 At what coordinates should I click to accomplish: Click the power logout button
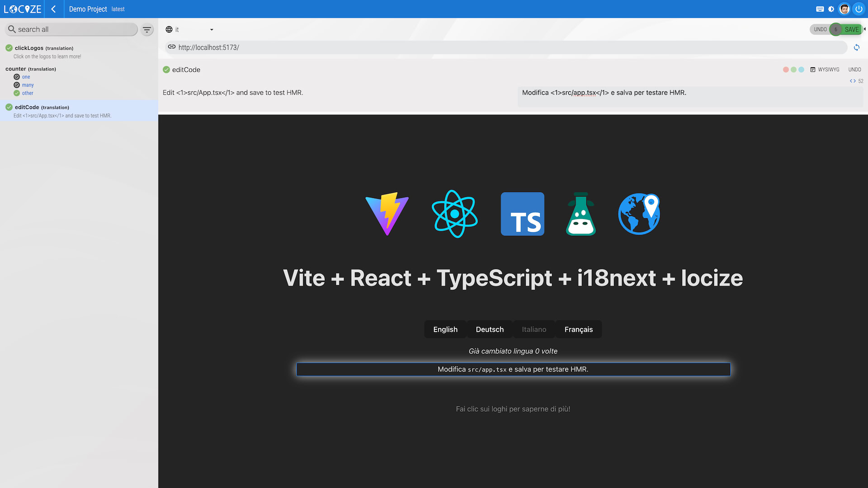[859, 9]
